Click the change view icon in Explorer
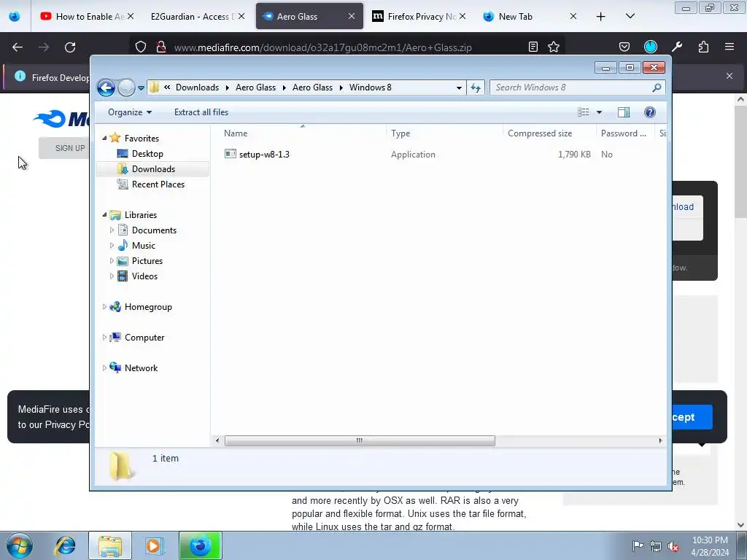The width and height of the screenshot is (747, 560). (x=583, y=112)
